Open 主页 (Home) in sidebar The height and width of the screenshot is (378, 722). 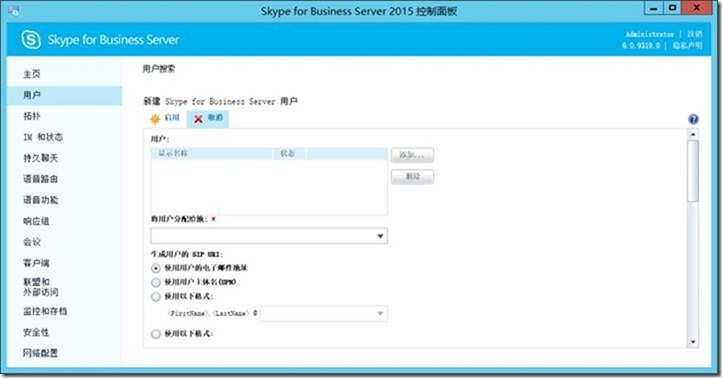click(x=32, y=74)
